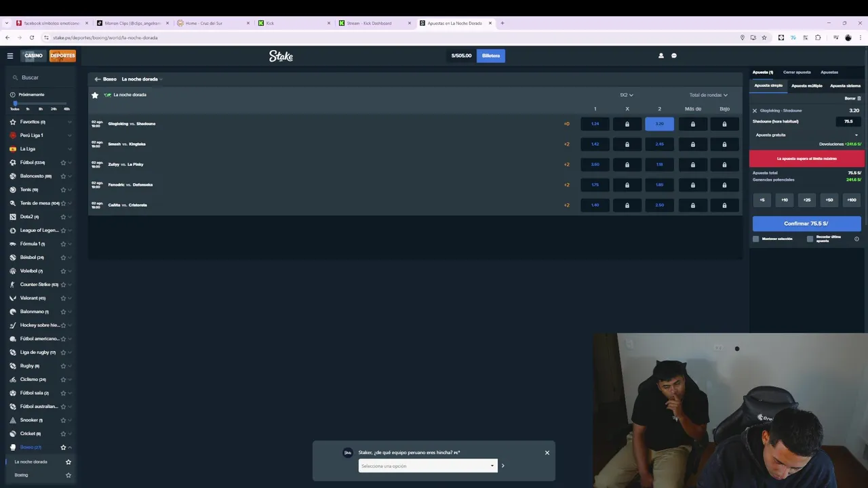The width and height of the screenshot is (868, 488).
Task: Expand La Liga chevron
Action: pyautogui.click(x=70, y=149)
